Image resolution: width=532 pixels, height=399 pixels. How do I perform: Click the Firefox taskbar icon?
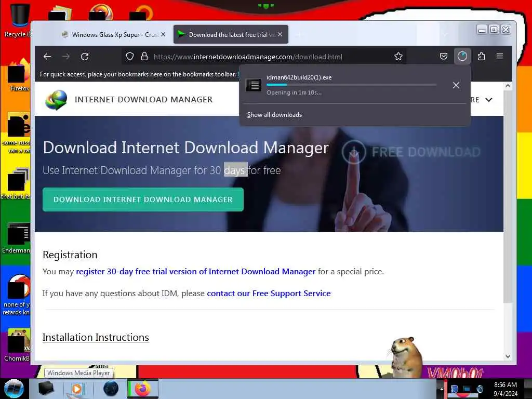tap(143, 389)
